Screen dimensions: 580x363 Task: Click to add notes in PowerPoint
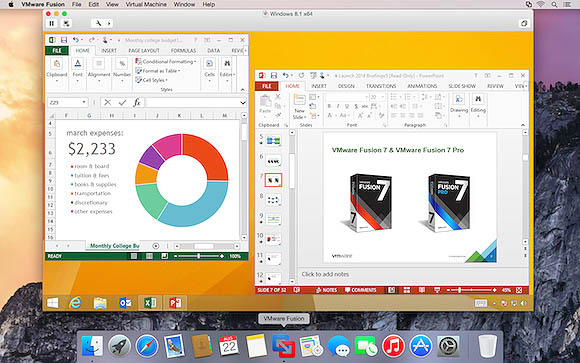[x=325, y=274]
